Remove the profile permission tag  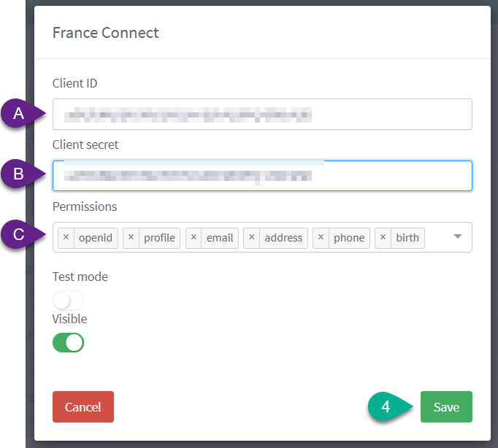(131, 238)
